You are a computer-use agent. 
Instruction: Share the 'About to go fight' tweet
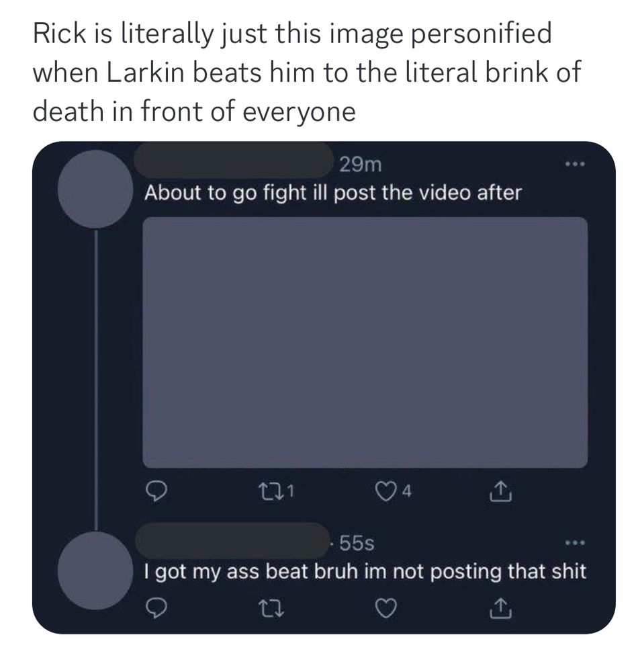coord(500,492)
